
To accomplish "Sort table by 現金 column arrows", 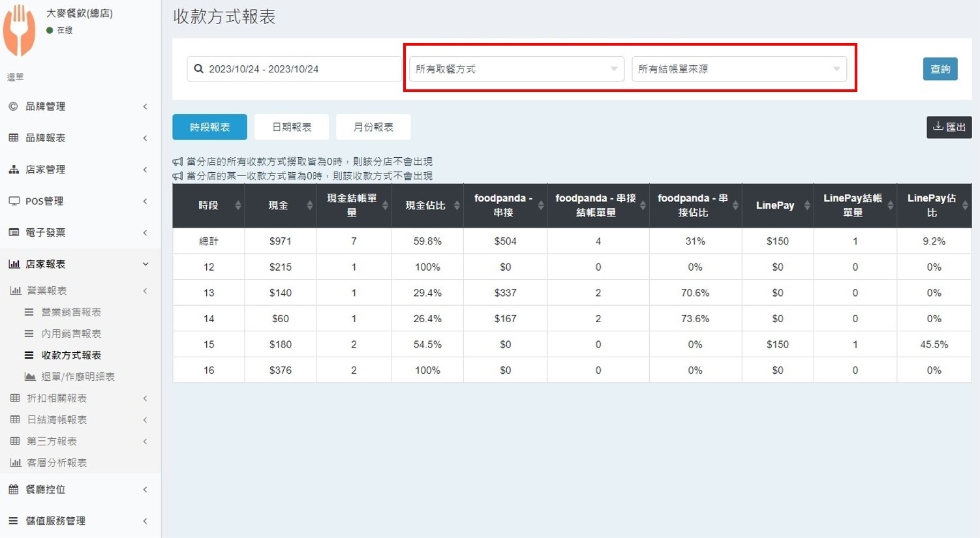I will (309, 205).
